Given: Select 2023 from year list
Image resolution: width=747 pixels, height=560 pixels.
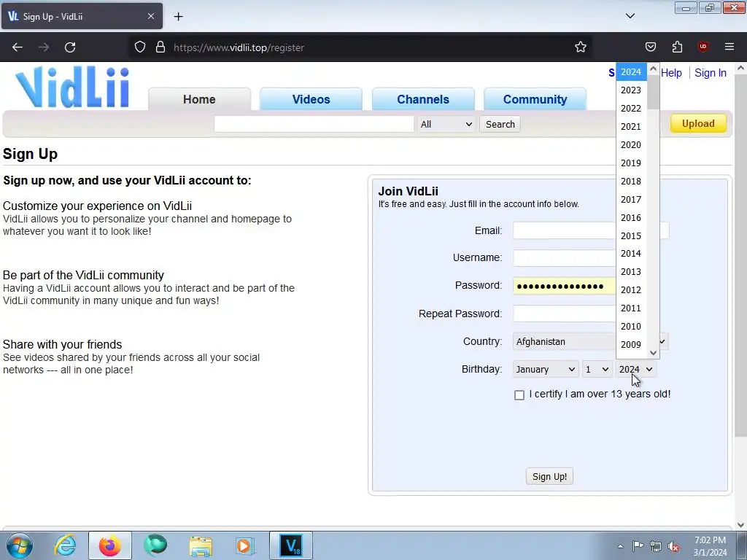Looking at the screenshot, I should [631, 90].
